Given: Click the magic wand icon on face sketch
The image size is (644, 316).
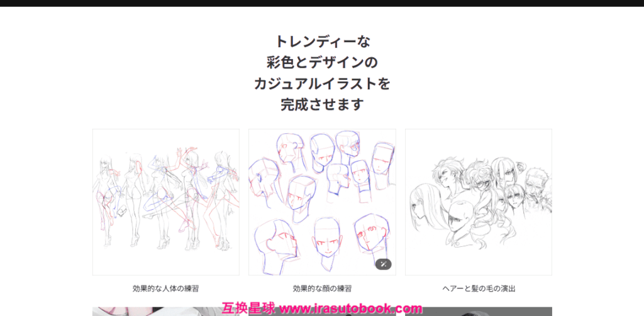Looking at the screenshot, I should pyautogui.click(x=383, y=264).
